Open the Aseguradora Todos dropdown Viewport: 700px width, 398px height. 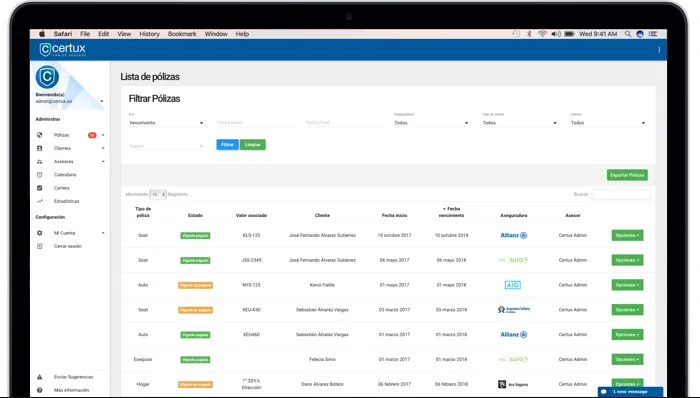(x=431, y=123)
